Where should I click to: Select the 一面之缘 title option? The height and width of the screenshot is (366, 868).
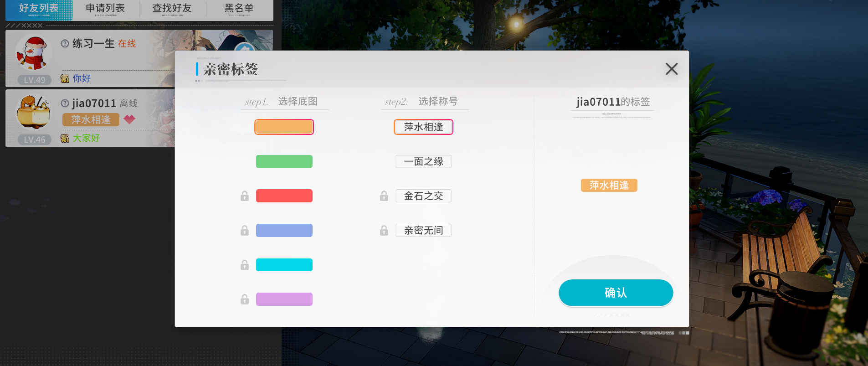(x=423, y=161)
